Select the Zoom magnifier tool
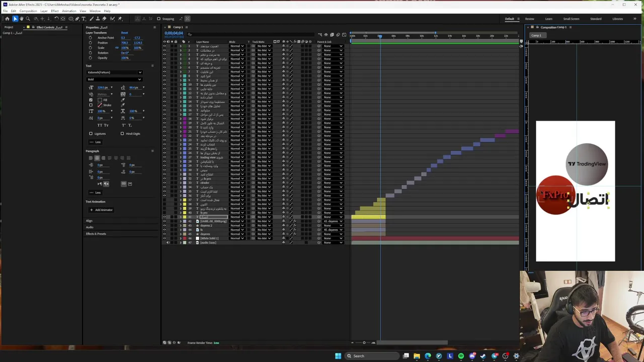The image size is (644, 362). [x=28, y=19]
